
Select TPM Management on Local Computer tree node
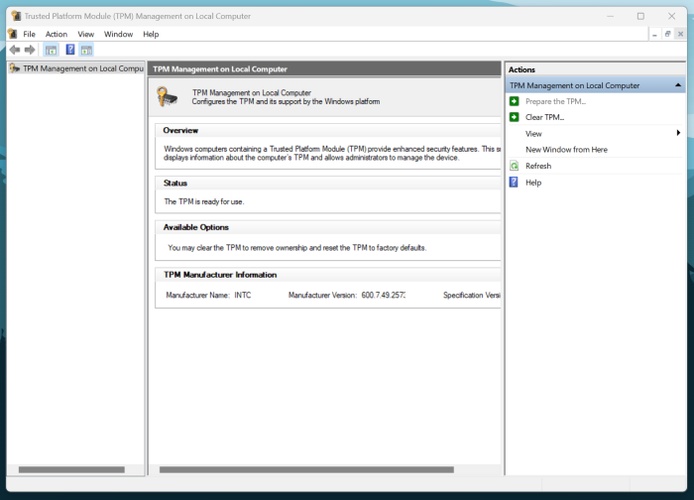[82, 69]
